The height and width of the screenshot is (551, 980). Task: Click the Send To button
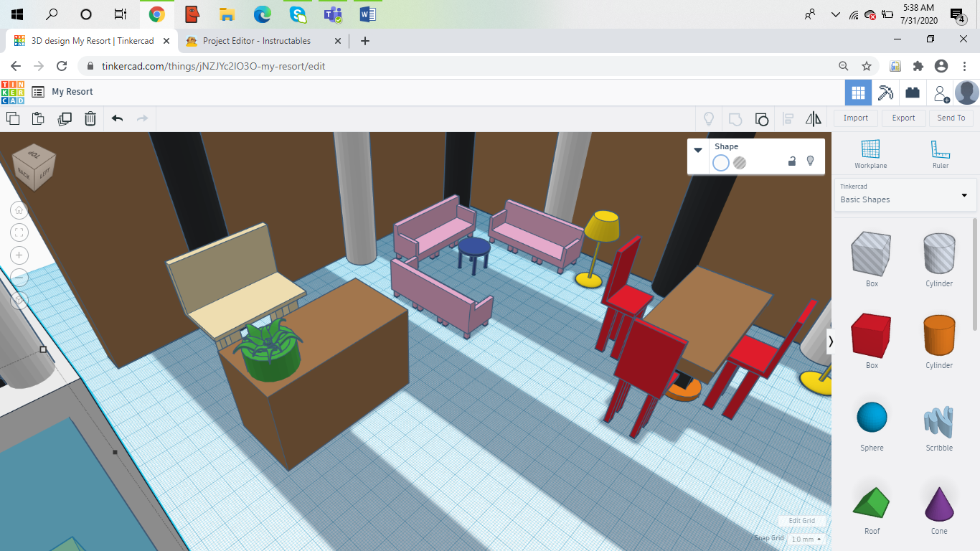(x=951, y=118)
